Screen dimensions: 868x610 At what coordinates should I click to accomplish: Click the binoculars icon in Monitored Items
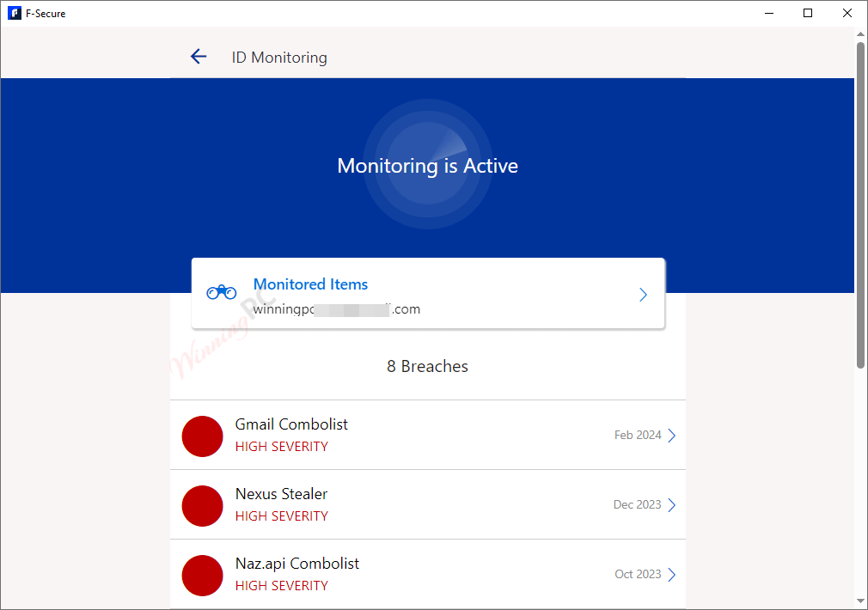222,292
